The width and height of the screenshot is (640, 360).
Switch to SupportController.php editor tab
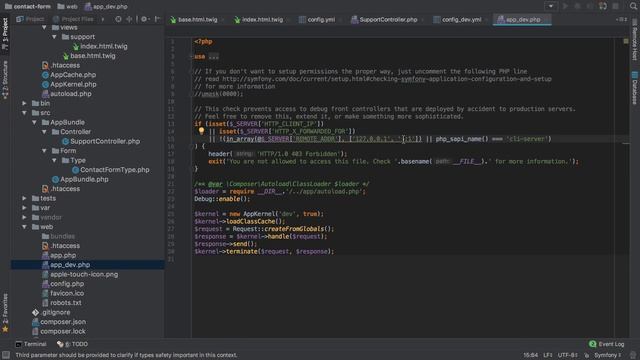coord(384,20)
